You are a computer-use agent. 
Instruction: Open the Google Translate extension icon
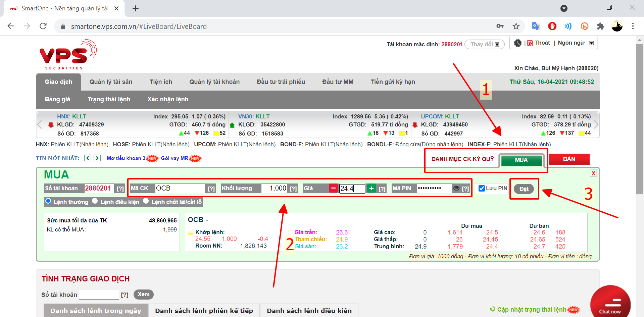click(536, 26)
